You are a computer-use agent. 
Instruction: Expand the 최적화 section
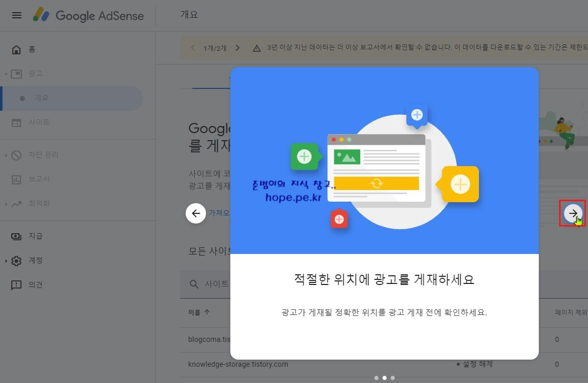pos(6,204)
